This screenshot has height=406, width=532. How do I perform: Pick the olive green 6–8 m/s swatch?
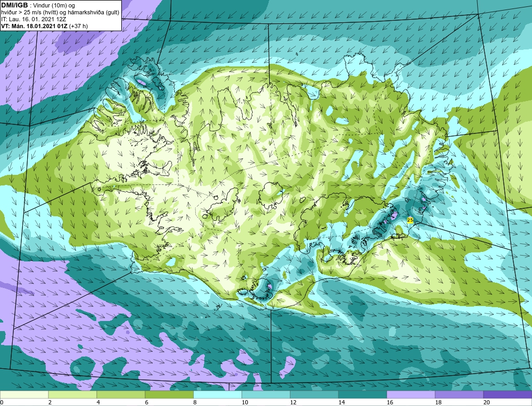tap(169, 395)
